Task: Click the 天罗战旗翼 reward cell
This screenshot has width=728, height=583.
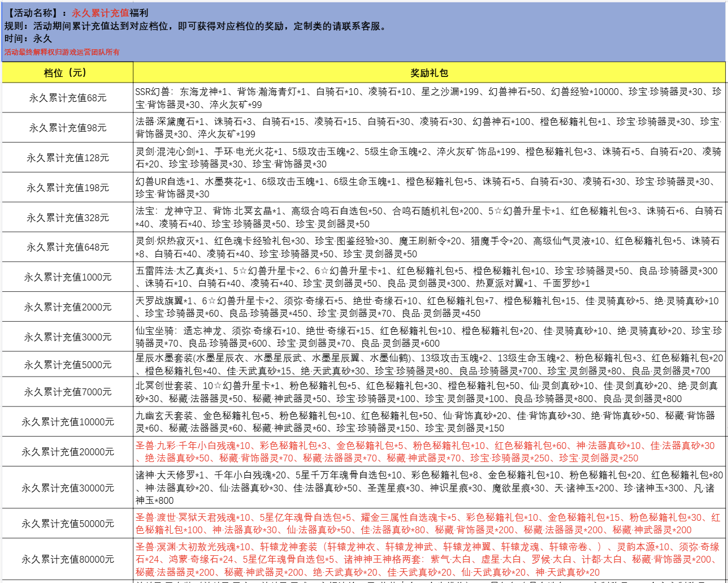Action: [430, 307]
